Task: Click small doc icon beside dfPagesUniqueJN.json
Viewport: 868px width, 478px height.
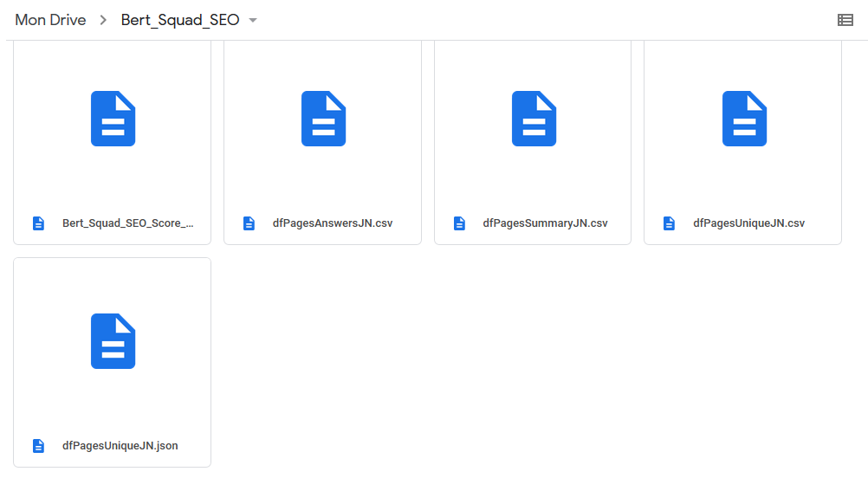Action: coord(38,445)
